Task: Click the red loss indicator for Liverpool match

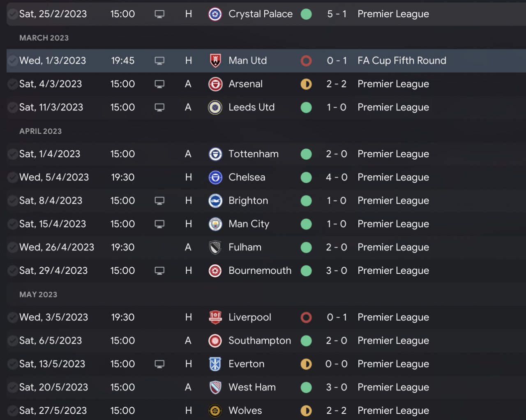Action: pyautogui.click(x=306, y=317)
